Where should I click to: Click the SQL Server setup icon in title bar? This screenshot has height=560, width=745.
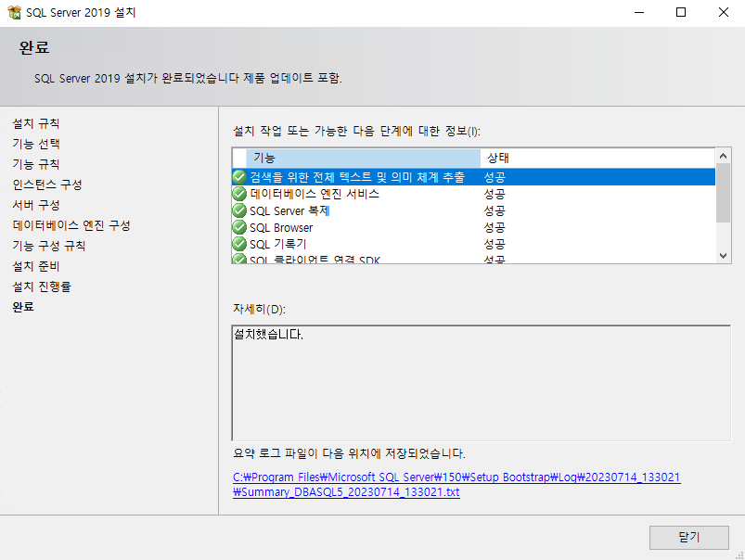coord(14,12)
